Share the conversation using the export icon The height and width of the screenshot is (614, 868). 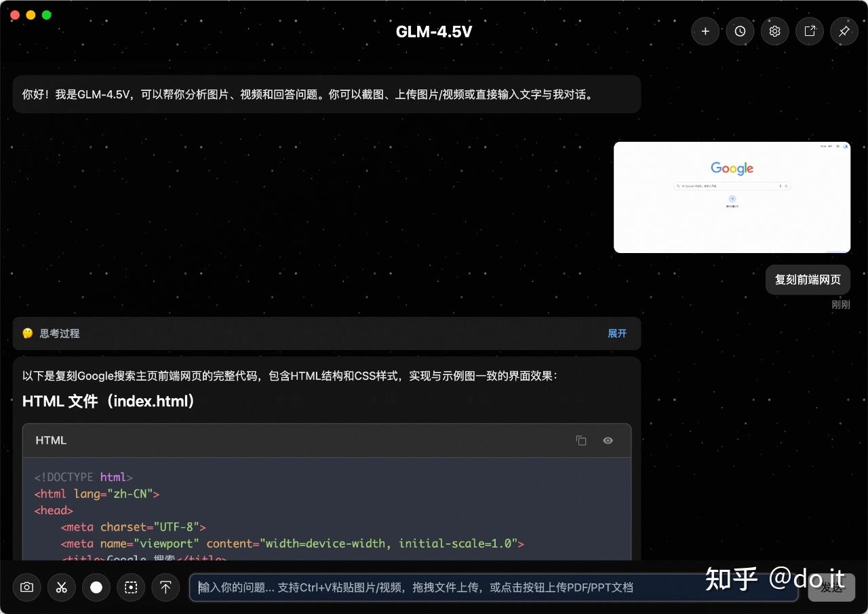809,31
